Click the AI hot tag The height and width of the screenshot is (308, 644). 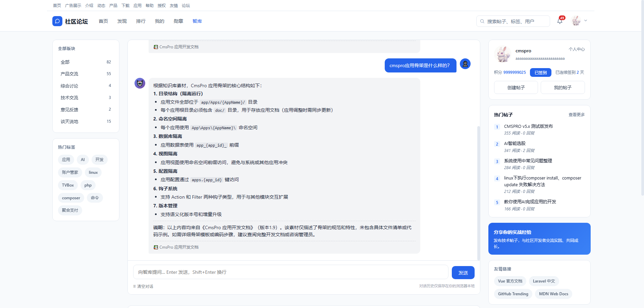pyautogui.click(x=83, y=160)
